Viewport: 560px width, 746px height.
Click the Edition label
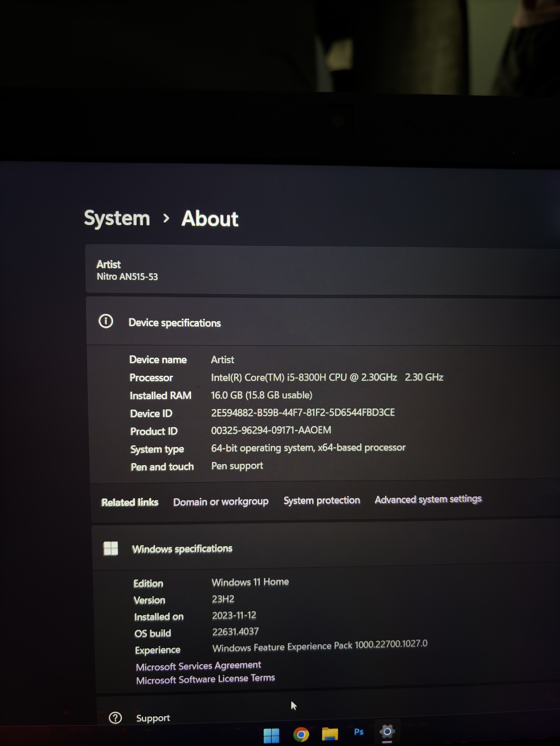pyautogui.click(x=148, y=583)
